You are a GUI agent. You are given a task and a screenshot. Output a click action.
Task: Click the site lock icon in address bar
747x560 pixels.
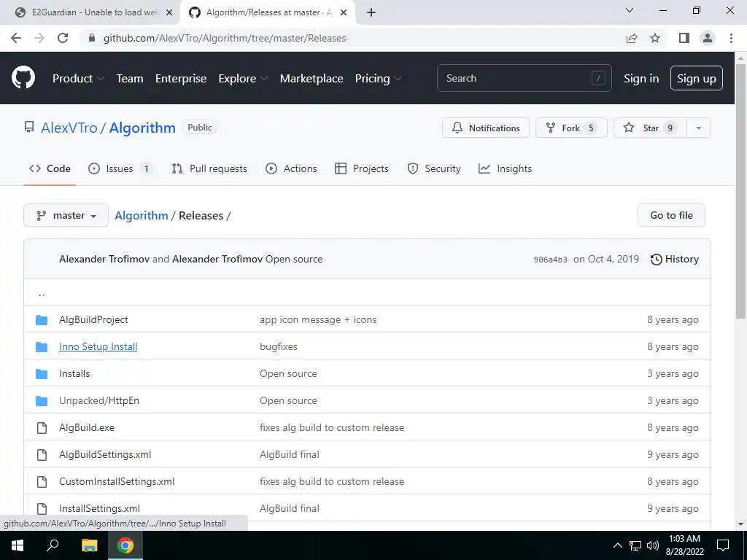click(92, 38)
